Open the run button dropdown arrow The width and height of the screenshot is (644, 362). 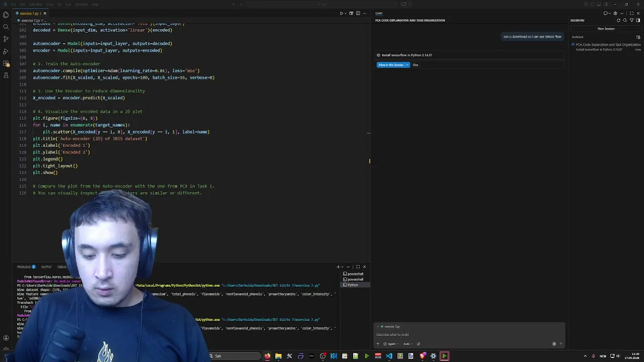pos(346,13)
